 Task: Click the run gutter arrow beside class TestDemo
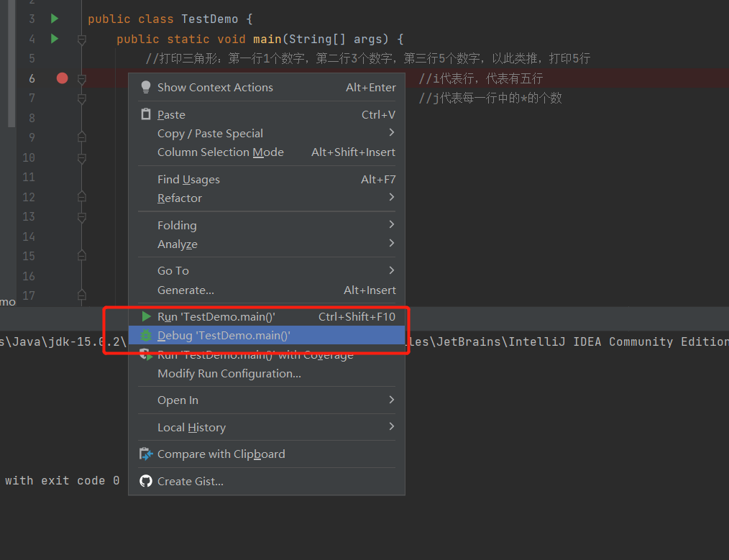55,19
